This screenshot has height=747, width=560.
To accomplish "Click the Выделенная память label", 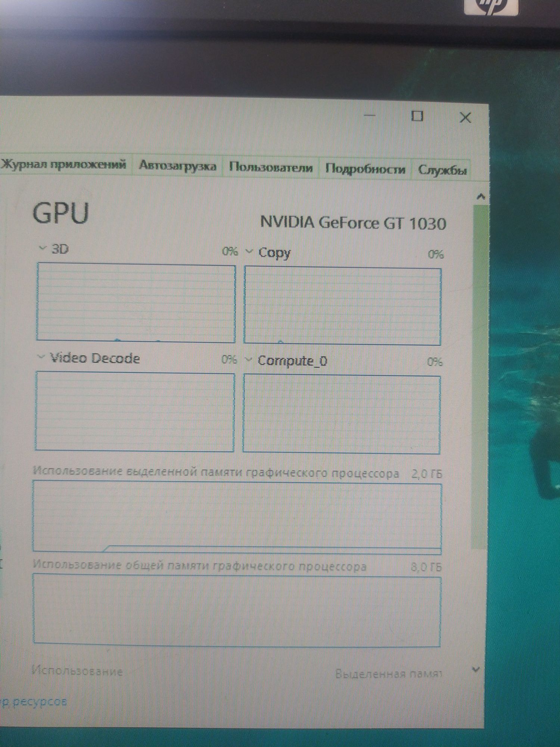I will (388, 674).
